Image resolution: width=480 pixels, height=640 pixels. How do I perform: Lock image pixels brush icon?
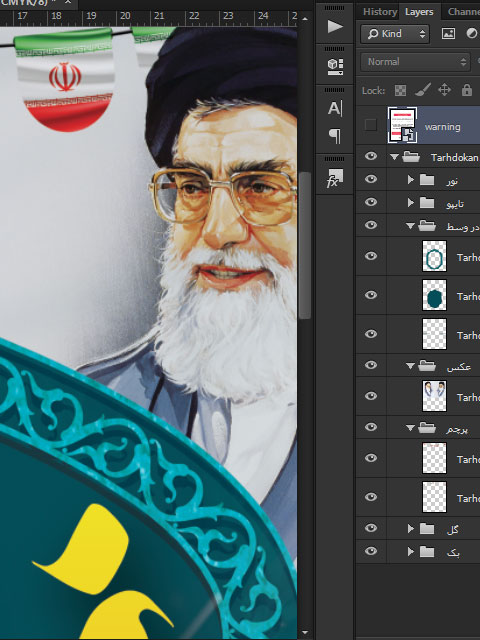(422, 90)
